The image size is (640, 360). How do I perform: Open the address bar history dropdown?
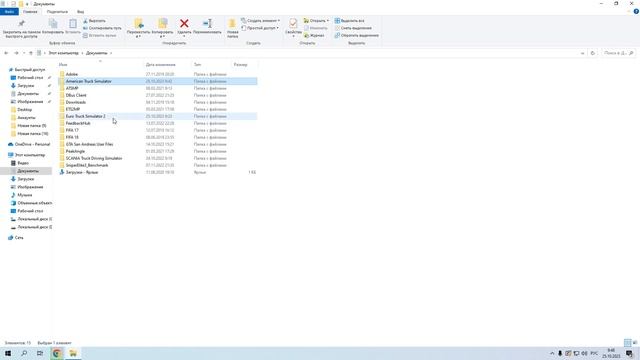pos(582,53)
